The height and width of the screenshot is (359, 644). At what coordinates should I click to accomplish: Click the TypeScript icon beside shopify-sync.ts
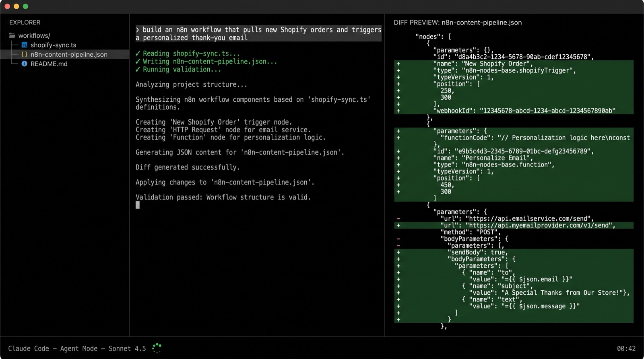[25, 45]
